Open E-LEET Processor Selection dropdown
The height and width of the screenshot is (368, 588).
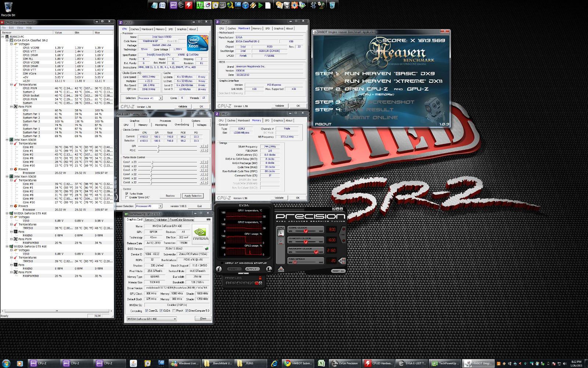[x=148, y=206]
